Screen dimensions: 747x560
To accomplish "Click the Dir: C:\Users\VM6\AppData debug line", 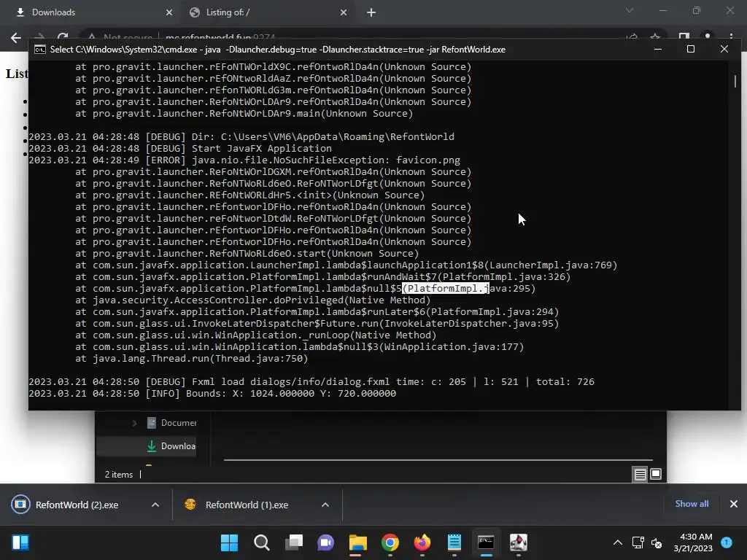I will click(x=241, y=137).
